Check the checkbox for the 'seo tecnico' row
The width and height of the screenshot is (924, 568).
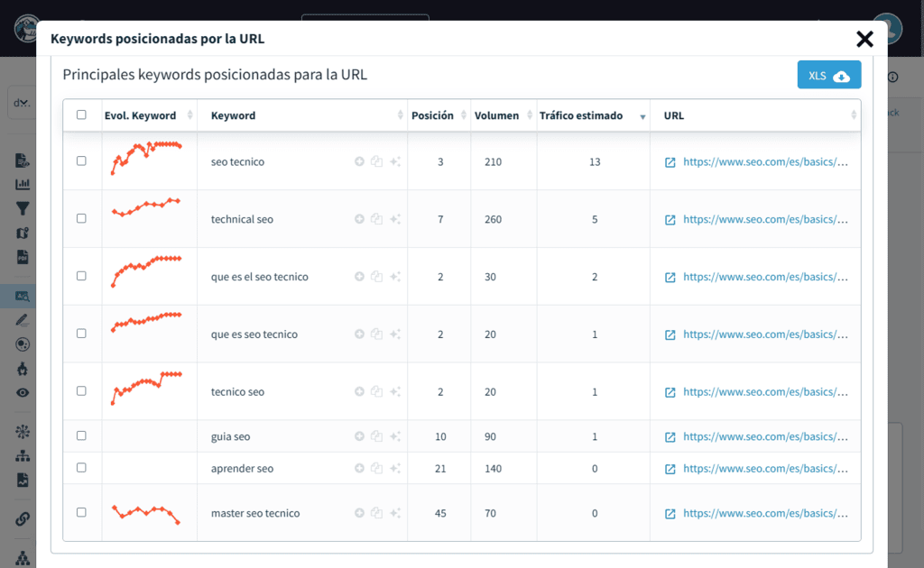point(82,161)
